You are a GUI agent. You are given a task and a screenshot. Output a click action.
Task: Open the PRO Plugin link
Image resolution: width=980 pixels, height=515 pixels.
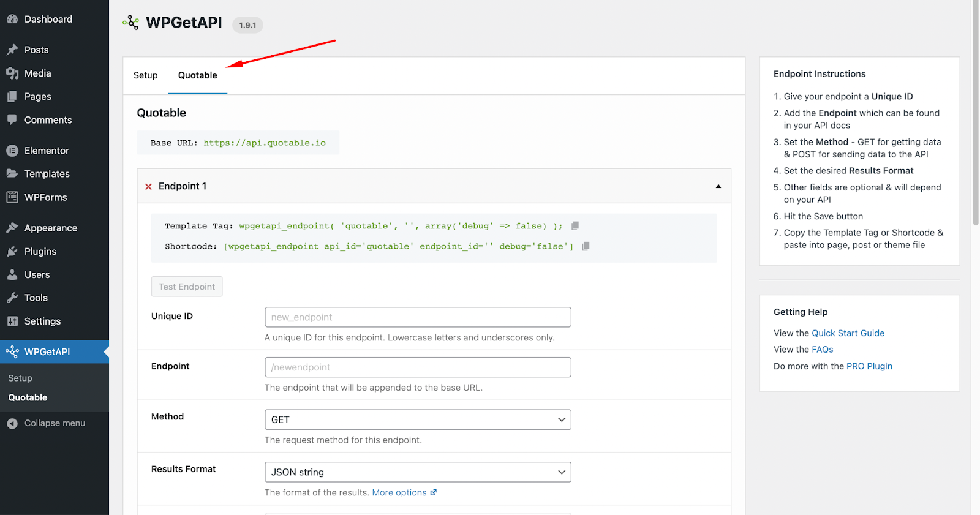point(870,366)
